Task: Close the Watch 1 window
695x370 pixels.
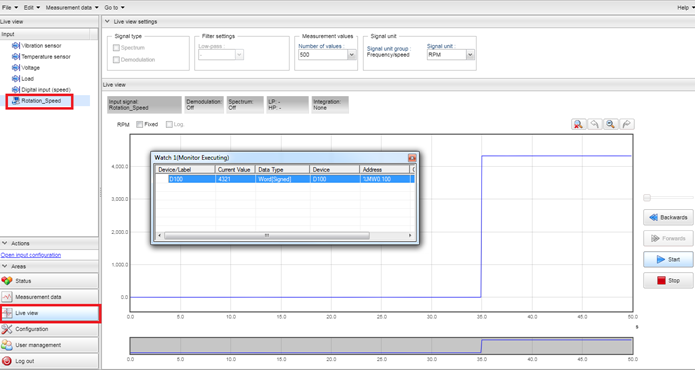Action: [x=412, y=158]
